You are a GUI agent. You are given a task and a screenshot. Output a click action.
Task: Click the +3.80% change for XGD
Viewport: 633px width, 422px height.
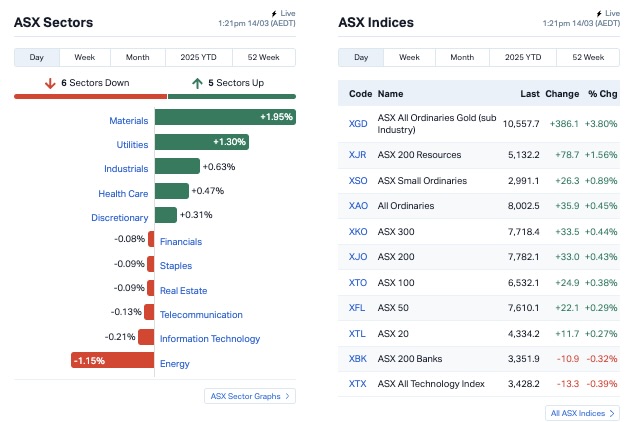(601, 124)
